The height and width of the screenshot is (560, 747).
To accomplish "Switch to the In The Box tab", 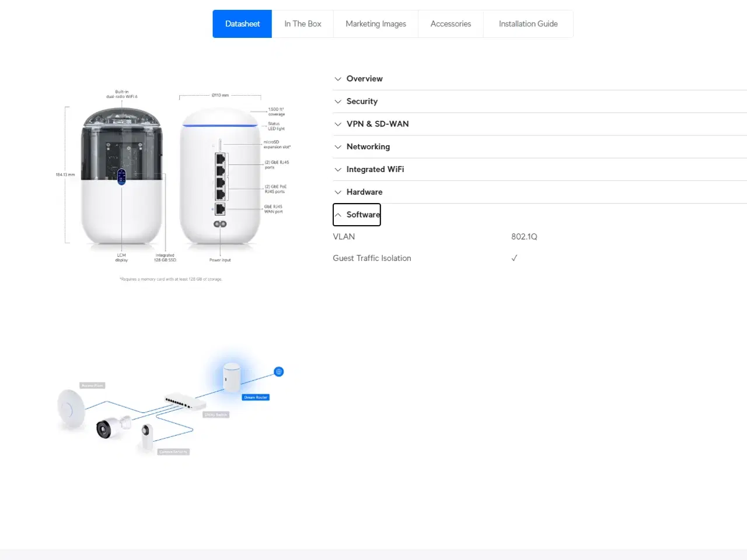I will (303, 23).
